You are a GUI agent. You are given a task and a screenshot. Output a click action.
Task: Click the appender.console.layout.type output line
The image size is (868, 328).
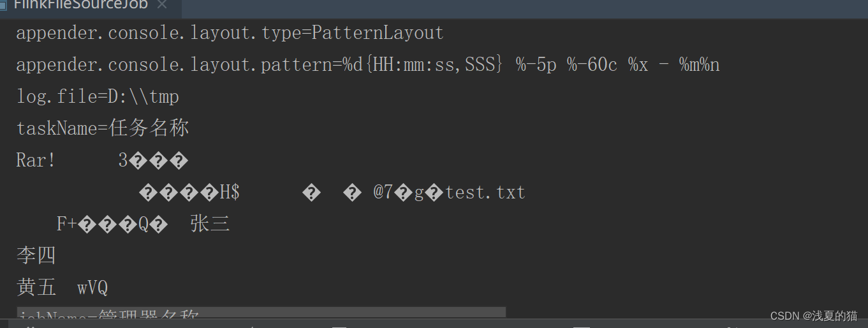click(230, 33)
